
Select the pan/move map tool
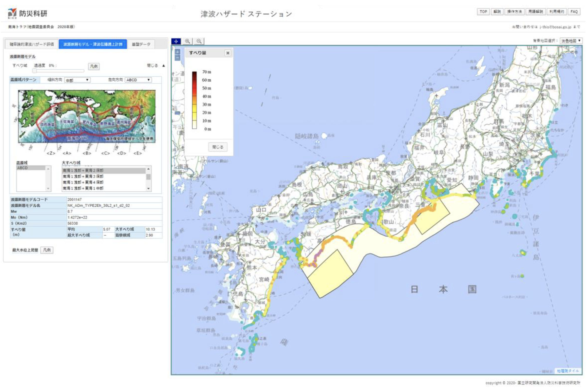[176, 41]
